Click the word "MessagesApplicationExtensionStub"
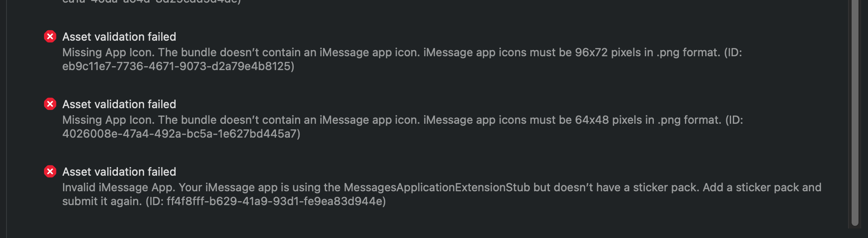 point(437,187)
